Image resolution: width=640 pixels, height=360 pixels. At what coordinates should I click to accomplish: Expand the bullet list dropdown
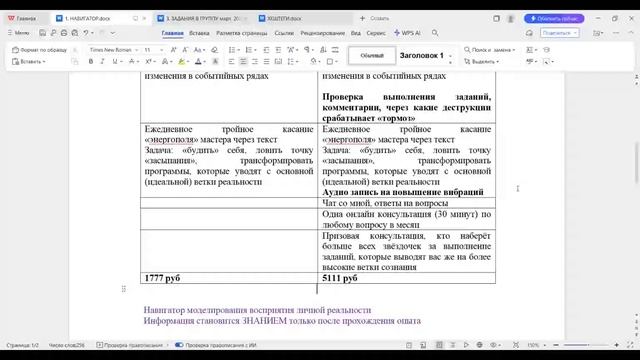click(x=239, y=50)
